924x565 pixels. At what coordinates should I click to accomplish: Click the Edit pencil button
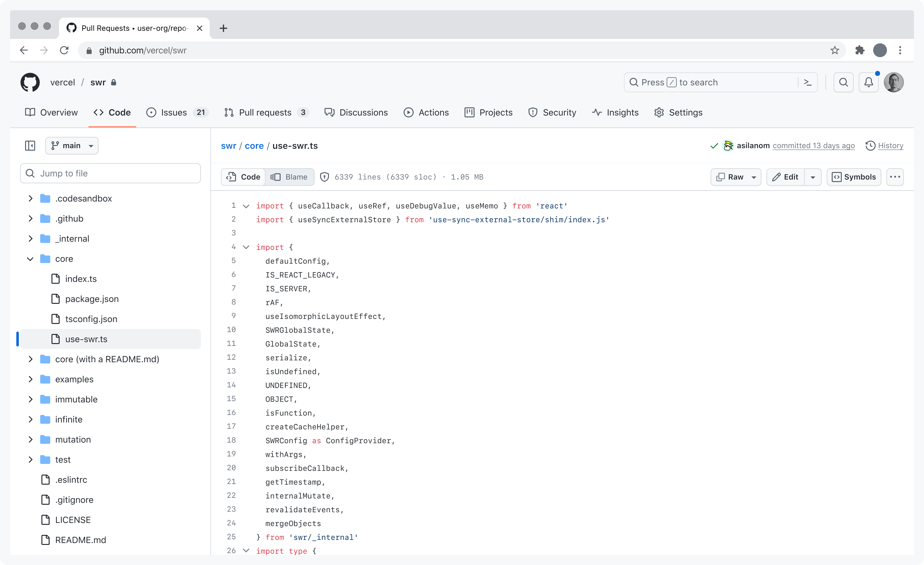785,177
